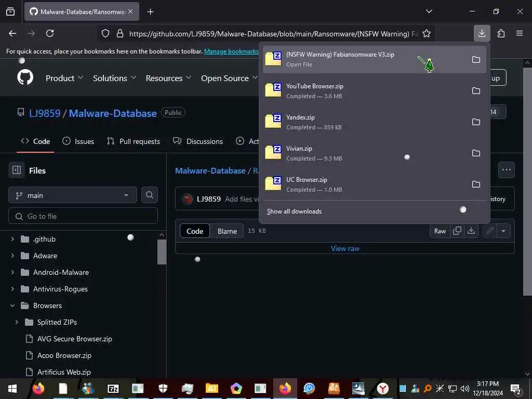
Task: Copy raw file with the copy icon
Action: pyautogui.click(x=457, y=231)
